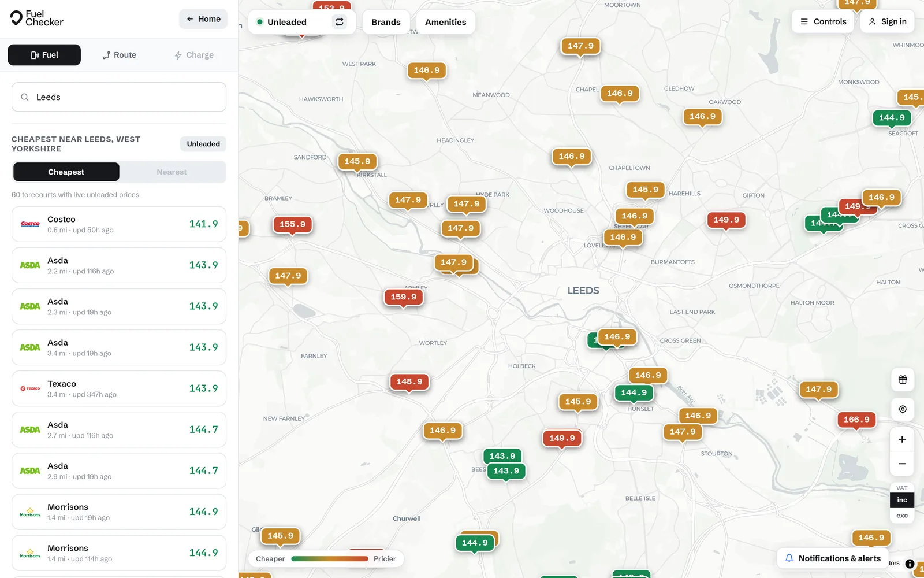The width and height of the screenshot is (924, 578).
Task: Click the 145.9 marker near Sandford
Action: [357, 161]
